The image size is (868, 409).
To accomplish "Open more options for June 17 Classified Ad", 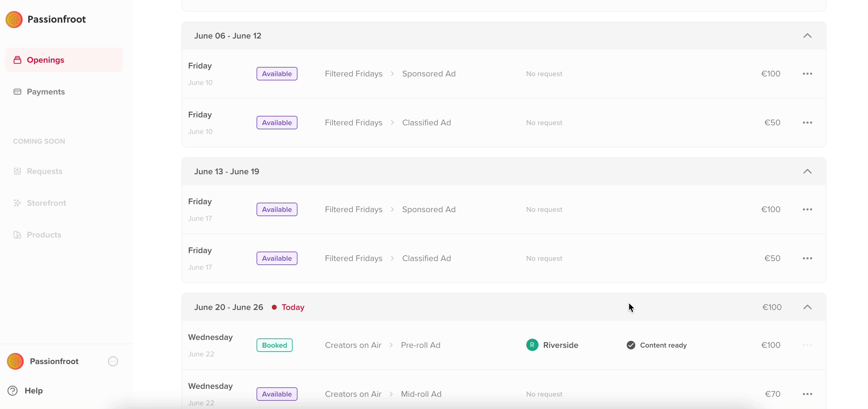I will (807, 258).
